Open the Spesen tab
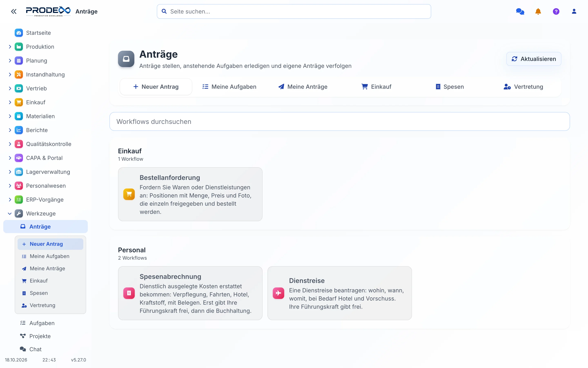 (450, 87)
